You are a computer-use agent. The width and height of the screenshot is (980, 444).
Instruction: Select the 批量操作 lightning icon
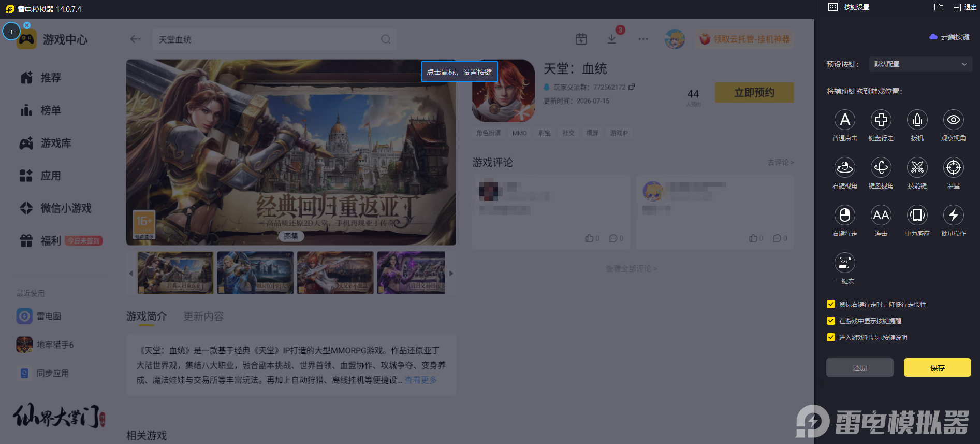tap(954, 215)
